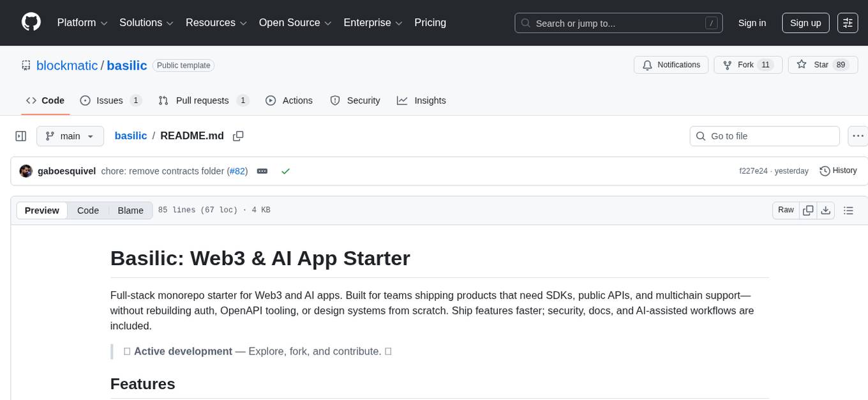Screen dimensions: 868x400
Task: Switch to Blame view
Action: tap(130, 210)
